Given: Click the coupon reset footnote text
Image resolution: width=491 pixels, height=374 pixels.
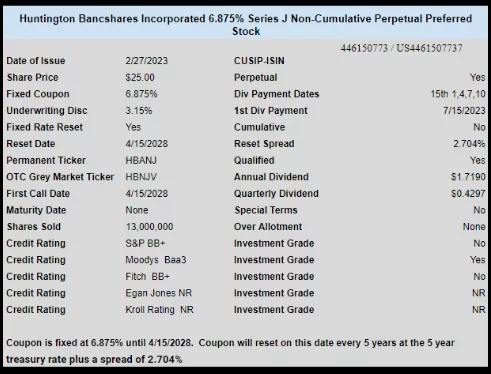Looking at the screenshot, I should [230, 351].
